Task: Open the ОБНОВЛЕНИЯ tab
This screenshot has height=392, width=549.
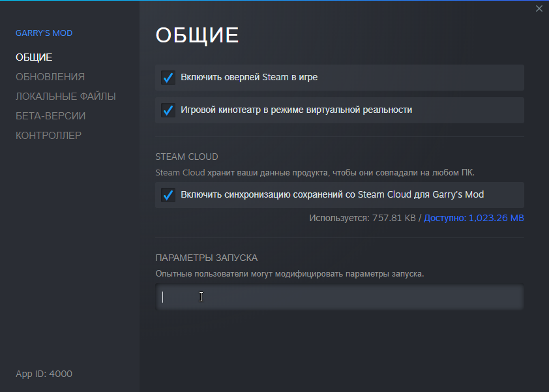Action: pyautogui.click(x=50, y=77)
